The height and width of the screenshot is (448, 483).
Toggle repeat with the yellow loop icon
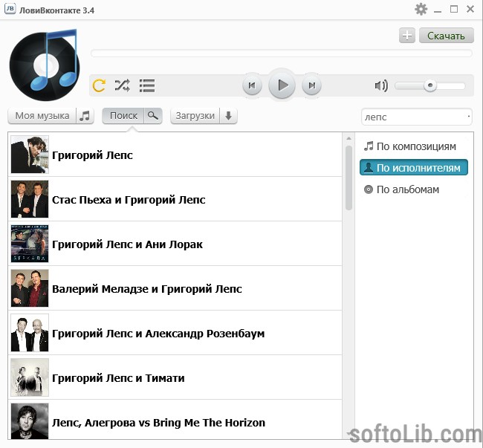click(99, 85)
